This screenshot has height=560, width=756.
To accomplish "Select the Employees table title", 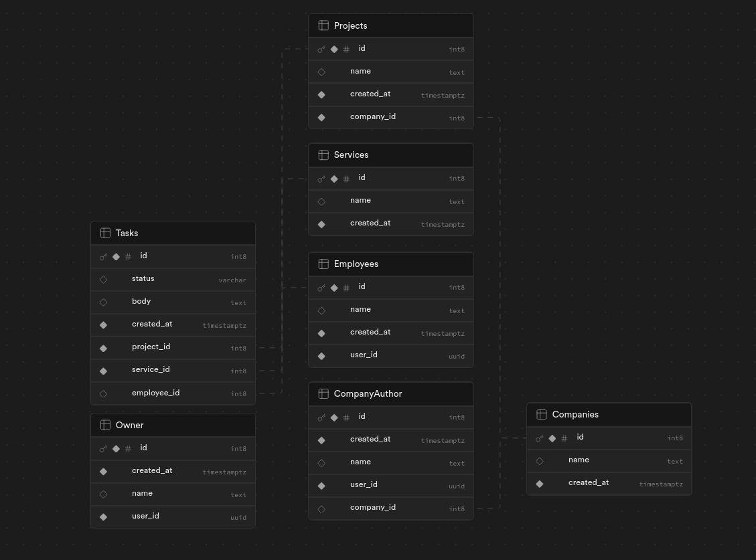I will point(356,264).
